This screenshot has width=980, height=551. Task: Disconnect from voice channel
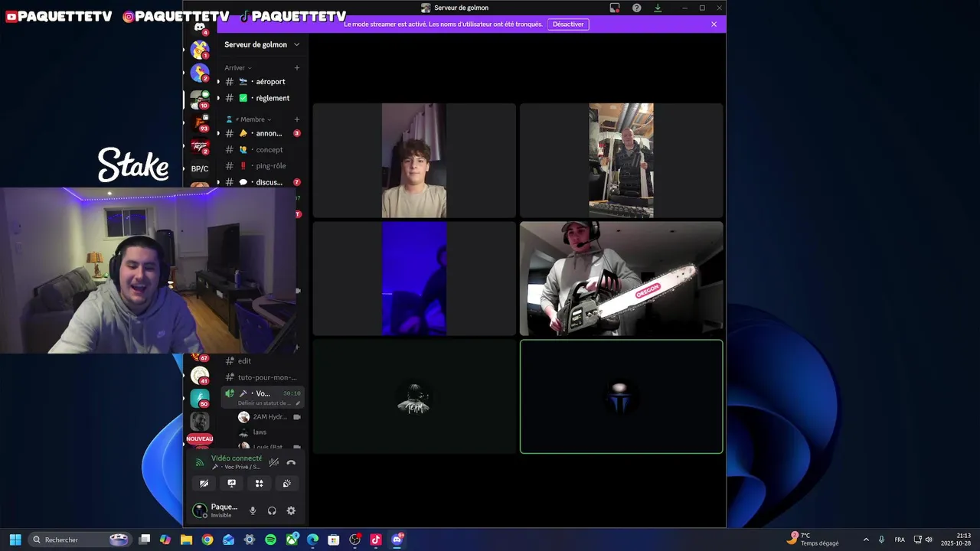(291, 462)
